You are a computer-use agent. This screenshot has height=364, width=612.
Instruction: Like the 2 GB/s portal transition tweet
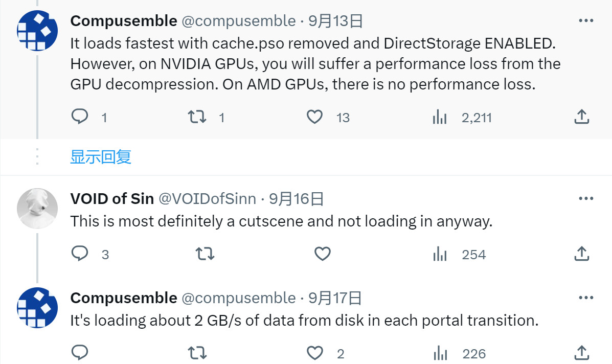(x=314, y=353)
